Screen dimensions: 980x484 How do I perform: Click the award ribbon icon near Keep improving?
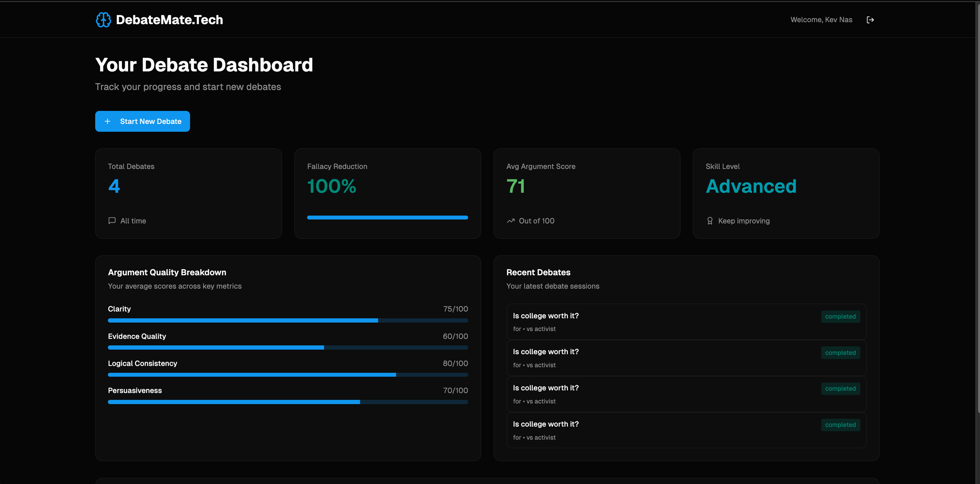point(709,221)
